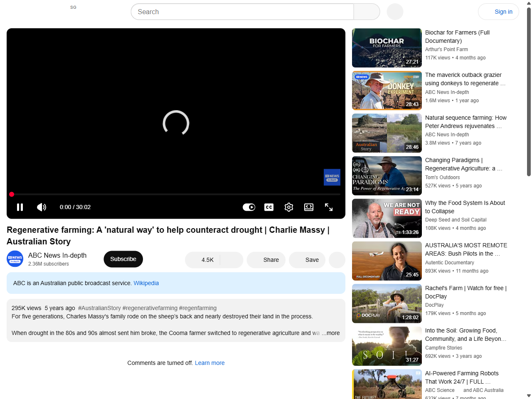Click Learn more about comments off
Image resolution: width=532 pixels, height=399 pixels.
210,363
